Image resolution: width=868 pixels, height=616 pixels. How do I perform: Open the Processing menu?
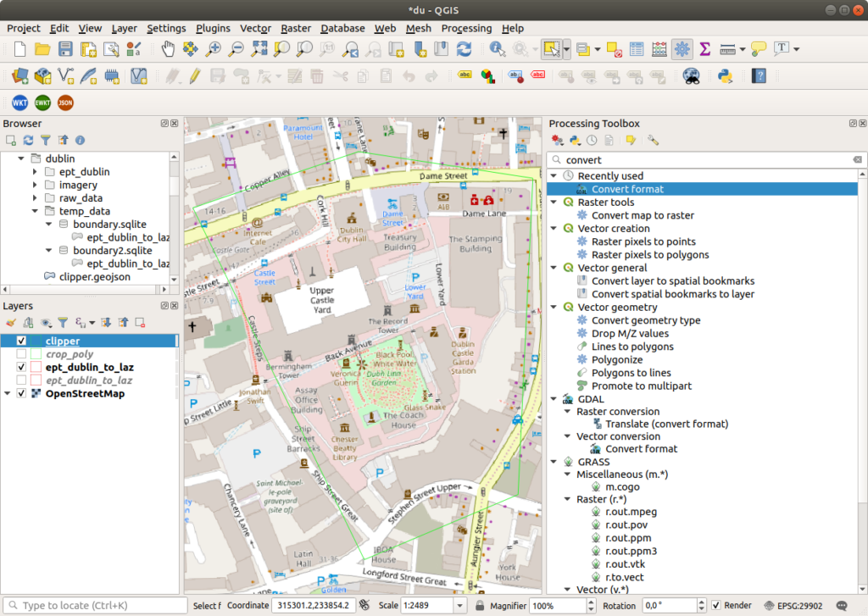466,28
